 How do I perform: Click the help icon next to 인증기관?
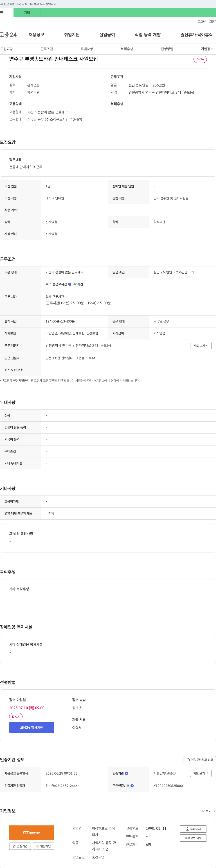126,773
